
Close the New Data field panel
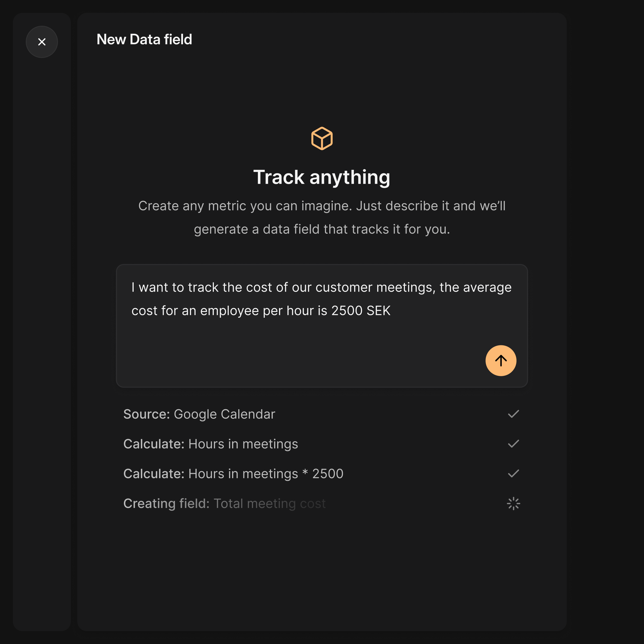coord(42,42)
